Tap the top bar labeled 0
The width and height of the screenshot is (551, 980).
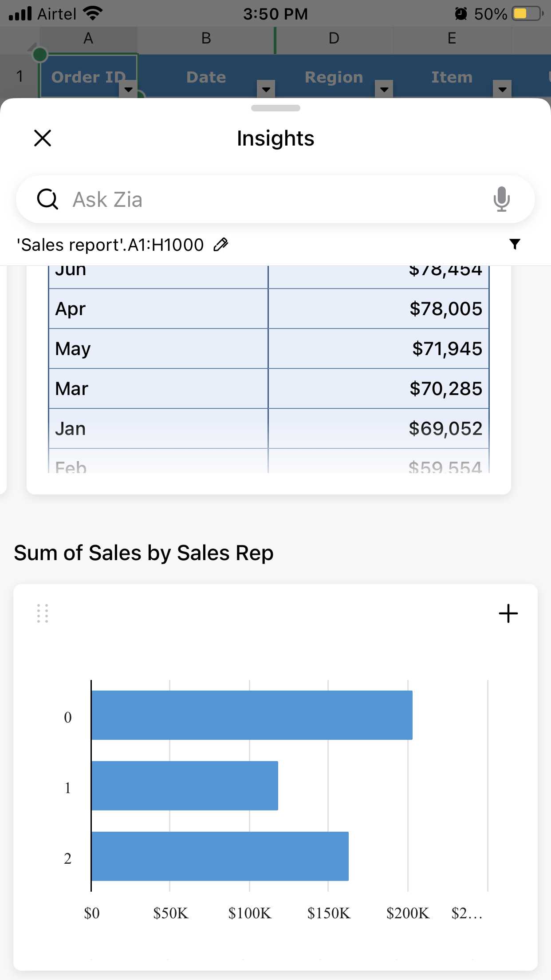pyautogui.click(x=252, y=715)
